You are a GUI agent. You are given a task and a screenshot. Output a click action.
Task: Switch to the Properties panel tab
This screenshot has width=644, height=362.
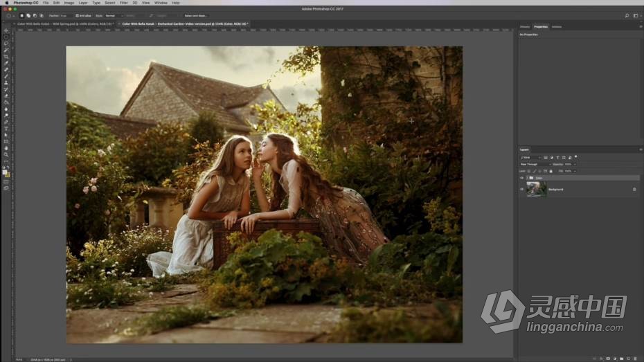(541, 27)
